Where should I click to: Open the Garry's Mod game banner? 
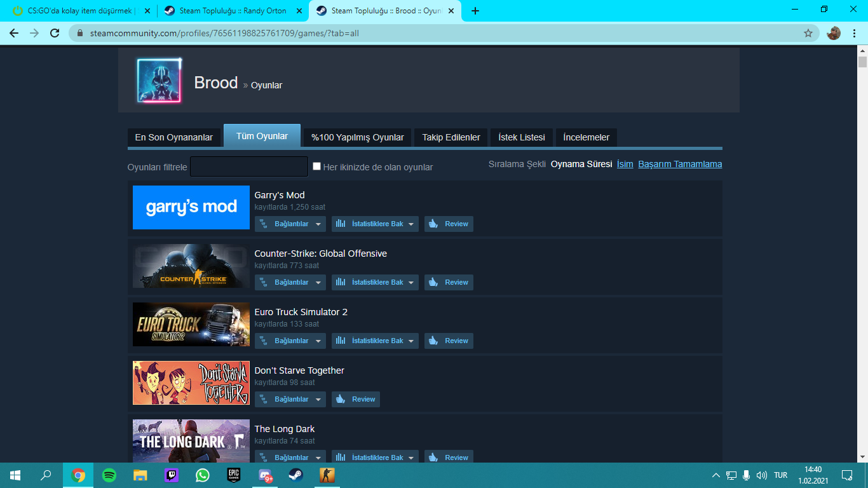coord(191,207)
